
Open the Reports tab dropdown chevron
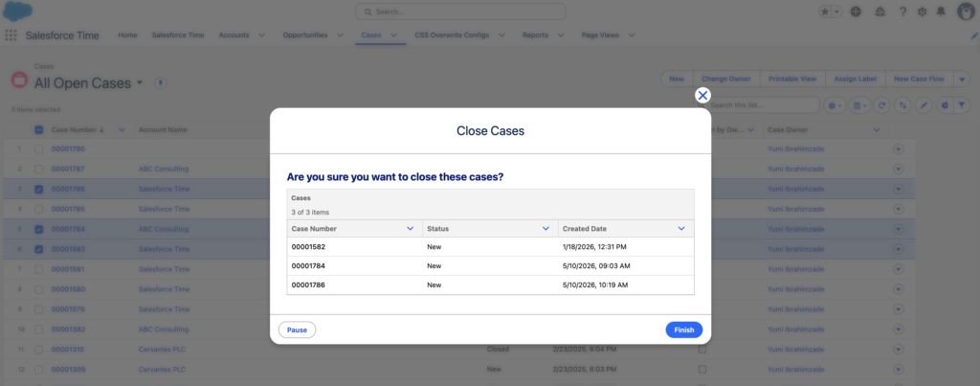(x=561, y=35)
